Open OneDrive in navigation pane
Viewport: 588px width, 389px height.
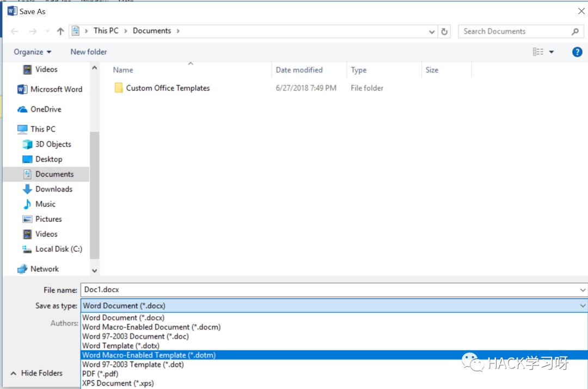[46, 109]
